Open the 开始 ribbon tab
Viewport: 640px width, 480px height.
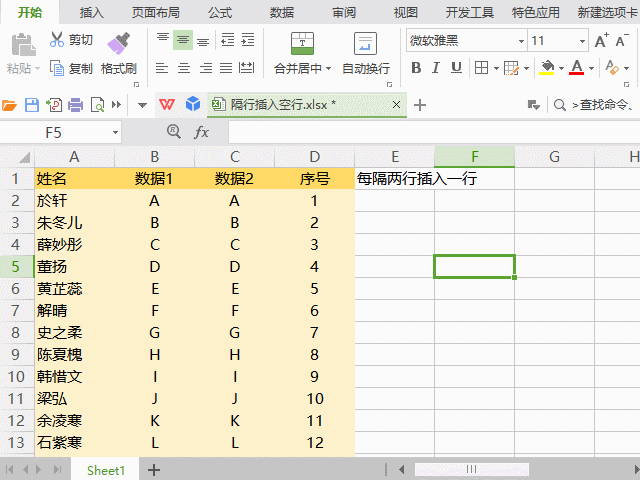[30, 12]
